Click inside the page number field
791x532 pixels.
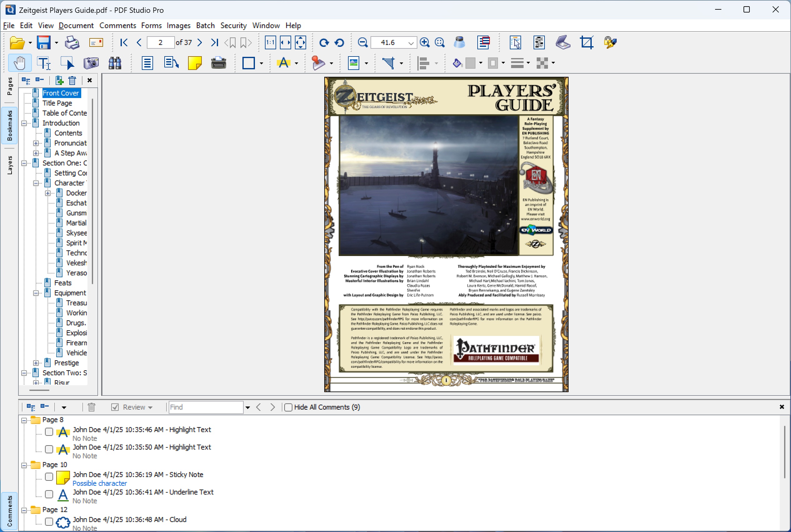(x=160, y=42)
